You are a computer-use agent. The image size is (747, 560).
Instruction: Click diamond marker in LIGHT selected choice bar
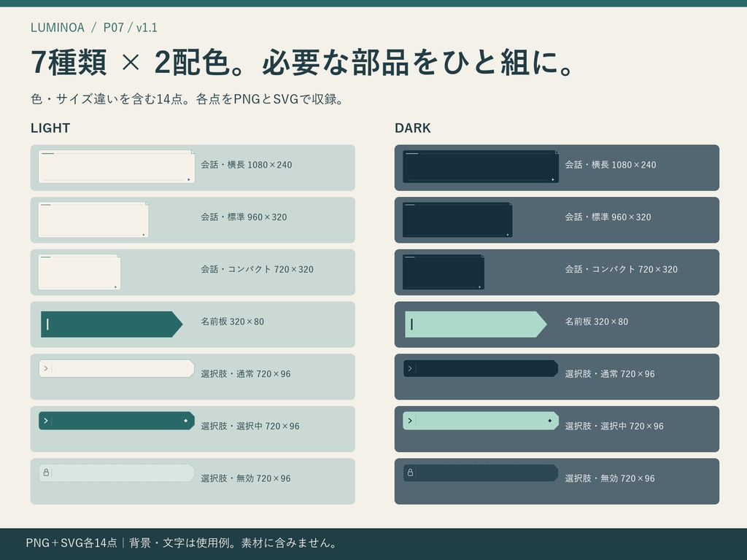coord(186,421)
